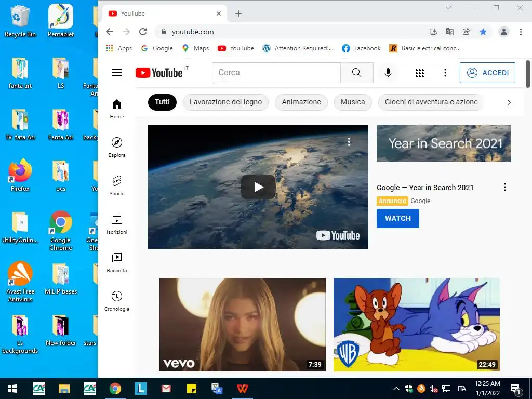Open Cronologia in the sidebar
This screenshot has height=399, width=532.
[x=117, y=301]
